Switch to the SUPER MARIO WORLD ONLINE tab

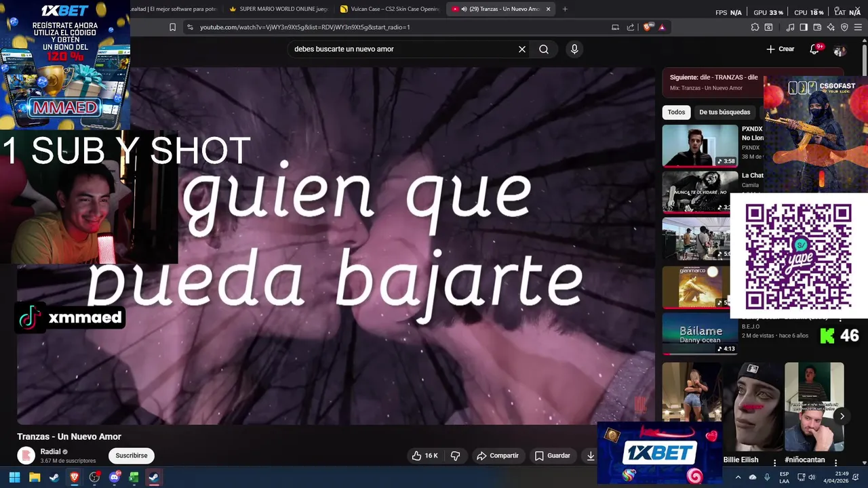pyautogui.click(x=279, y=9)
